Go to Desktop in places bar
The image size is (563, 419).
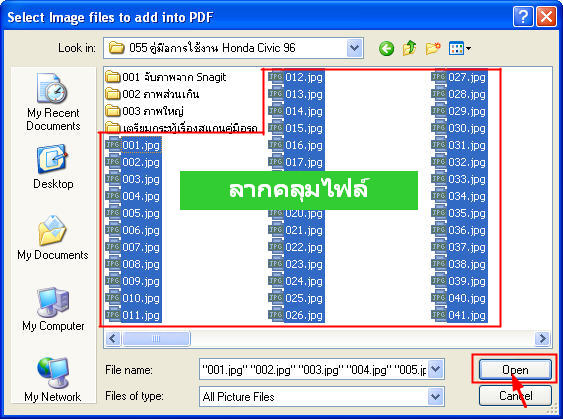point(53,167)
